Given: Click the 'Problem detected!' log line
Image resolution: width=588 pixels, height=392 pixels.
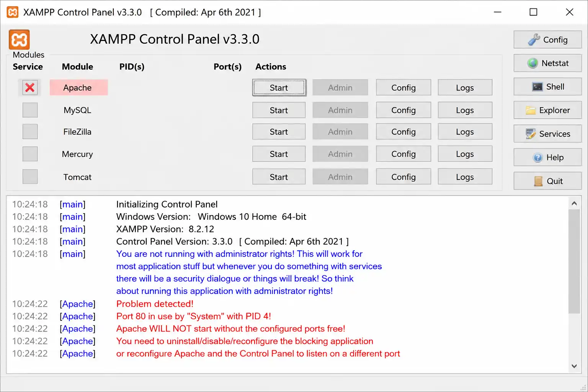Looking at the screenshot, I should pos(155,304).
